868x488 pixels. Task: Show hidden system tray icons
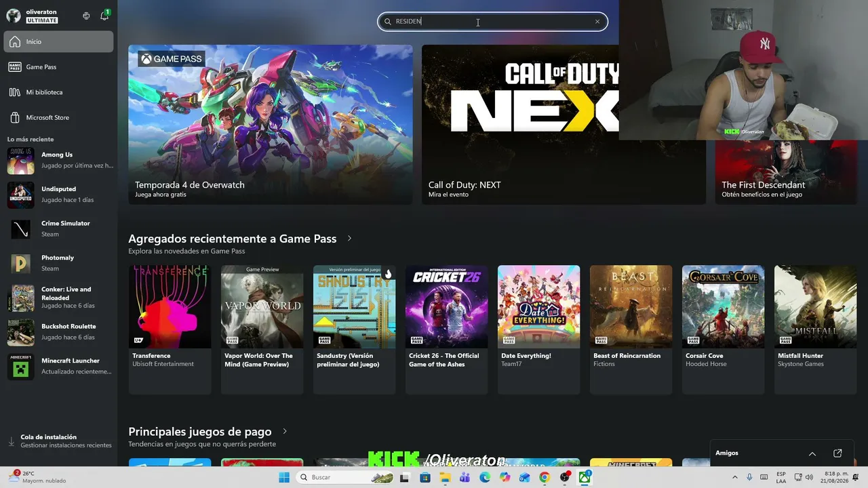(x=736, y=477)
